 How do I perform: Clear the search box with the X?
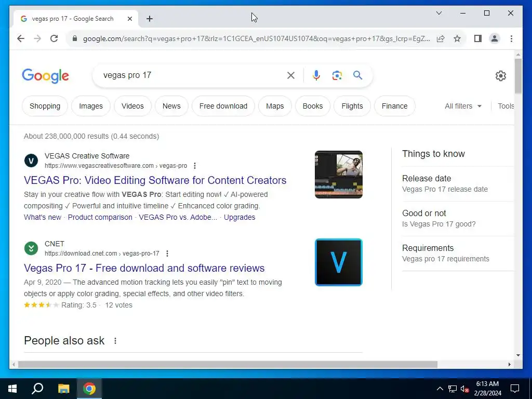[x=291, y=75]
